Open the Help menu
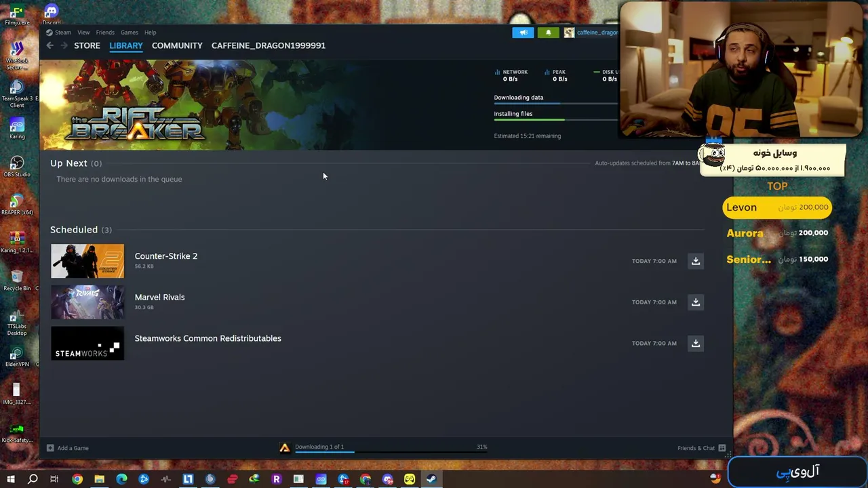Image resolution: width=868 pixels, height=488 pixels. (150, 33)
